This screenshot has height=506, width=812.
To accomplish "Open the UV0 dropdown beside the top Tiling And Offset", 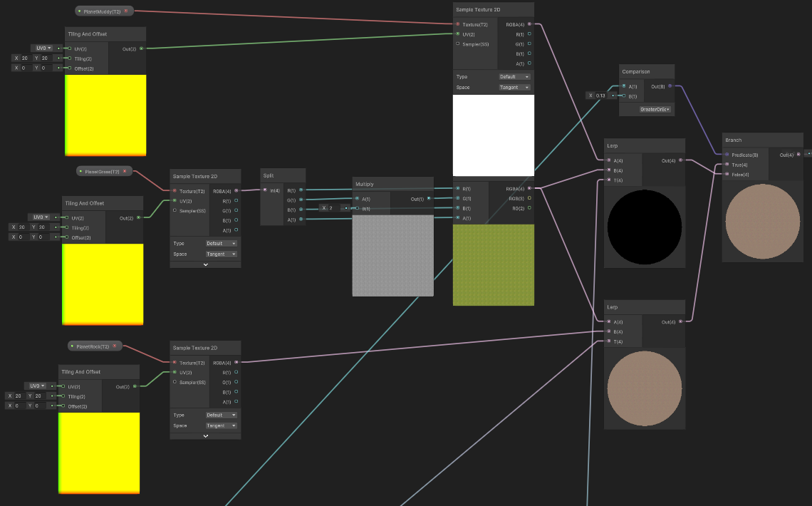I will (45, 48).
